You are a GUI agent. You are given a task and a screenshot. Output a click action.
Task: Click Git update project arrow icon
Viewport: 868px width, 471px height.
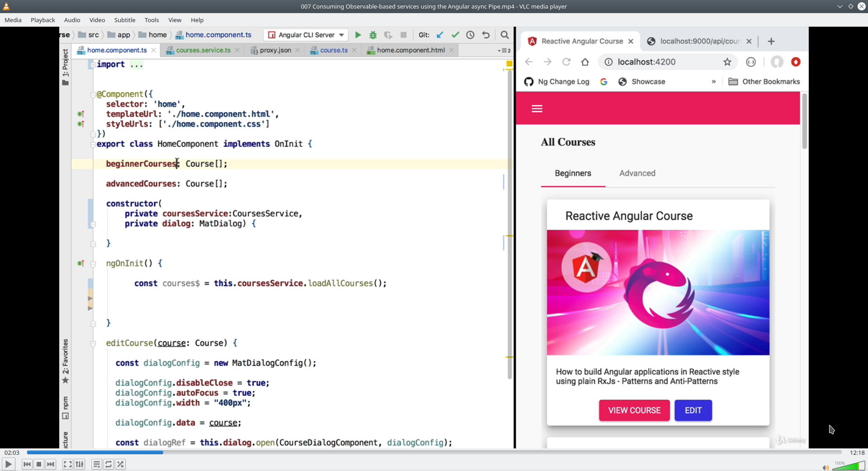click(440, 35)
